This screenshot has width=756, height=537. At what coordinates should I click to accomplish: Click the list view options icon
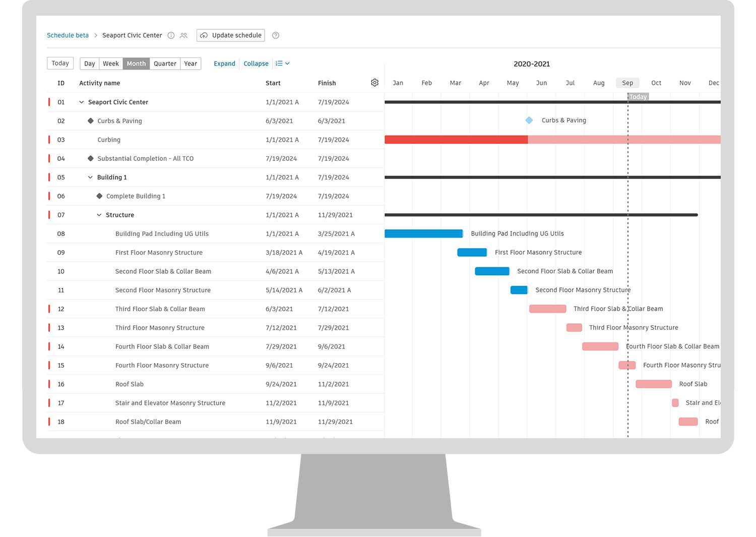[280, 63]
